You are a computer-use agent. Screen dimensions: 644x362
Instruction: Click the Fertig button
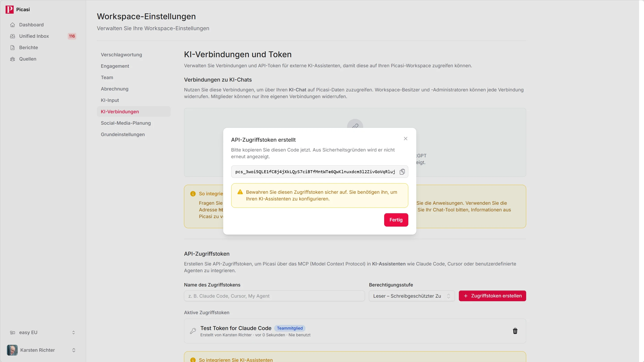pyautogui.click(x=396, y=220)
